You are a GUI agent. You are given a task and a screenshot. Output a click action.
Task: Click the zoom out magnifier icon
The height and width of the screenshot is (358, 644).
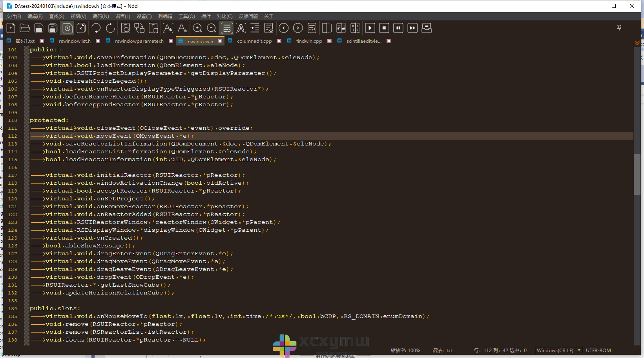tap(212, 28)
